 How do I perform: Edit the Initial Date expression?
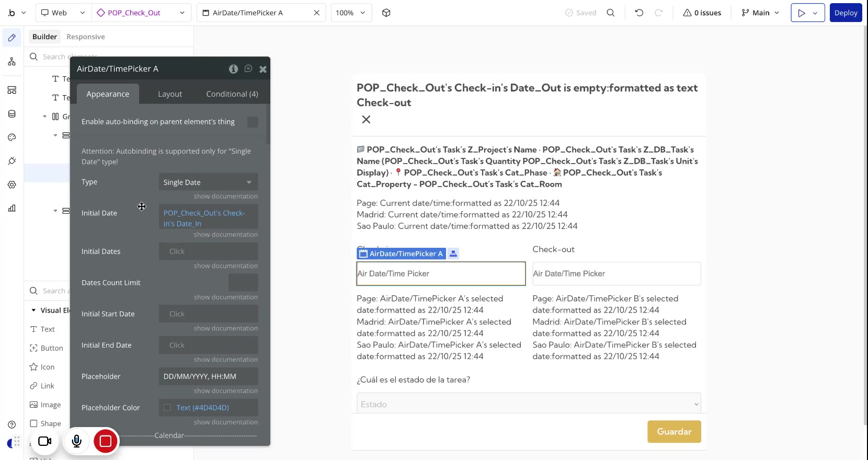click(x=208, y=218)
